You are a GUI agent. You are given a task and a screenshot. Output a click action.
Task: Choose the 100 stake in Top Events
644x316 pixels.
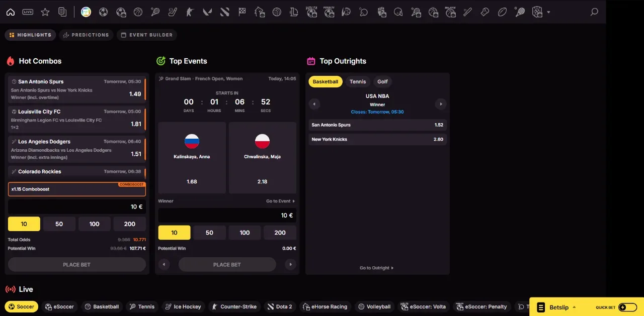245,233
